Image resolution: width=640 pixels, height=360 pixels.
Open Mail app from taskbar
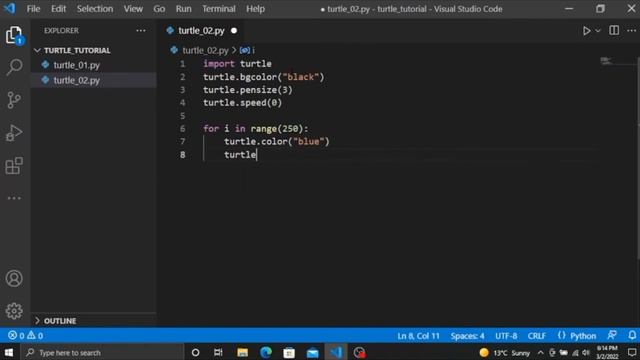pyautogui.click(x=313, y=352)
